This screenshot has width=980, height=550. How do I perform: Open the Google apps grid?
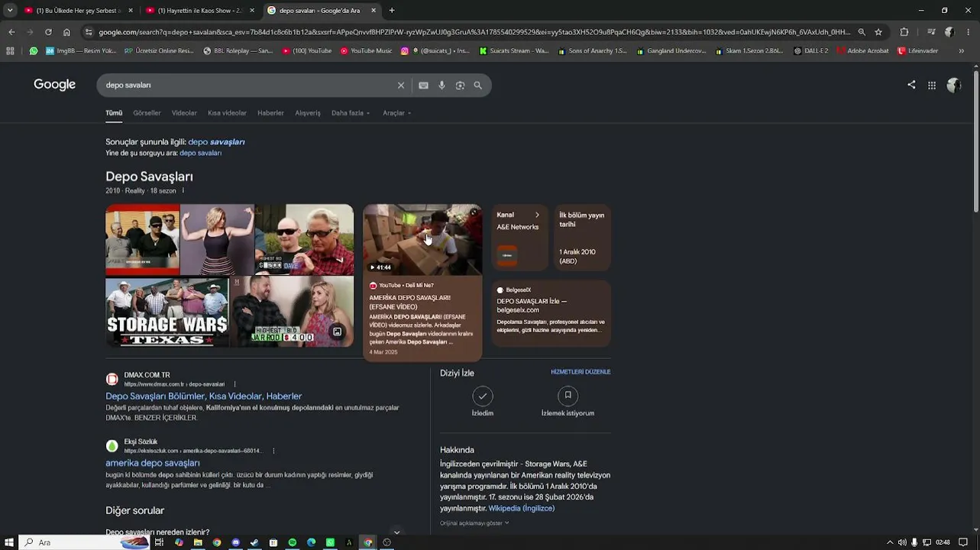coord(932,86)
